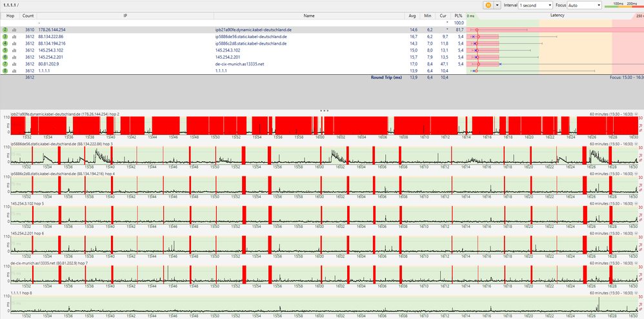Click the hop 8 green number circle
Viewport: 644px width, 319px height.
point(5,70)
